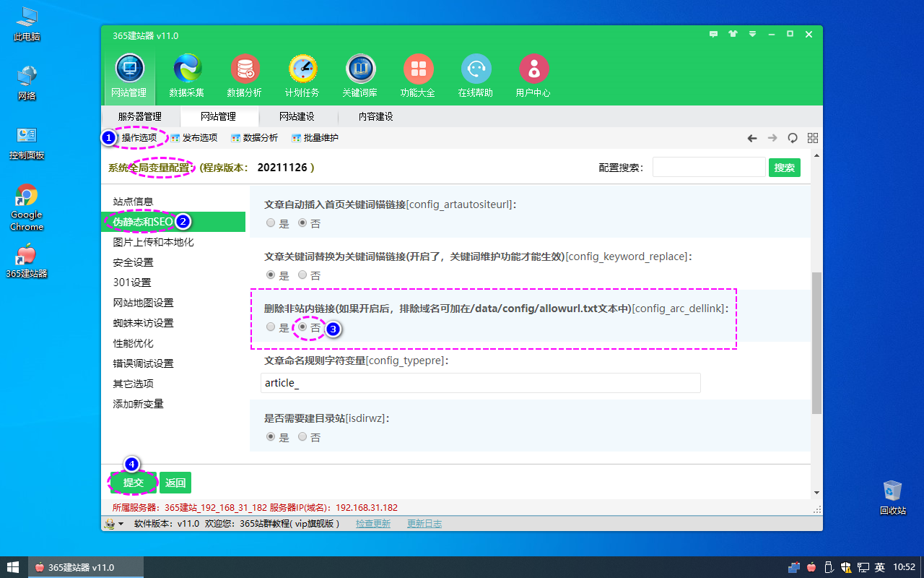
Task: Open 此电脑 desktop icon
Action: click(x=27, y=24)
